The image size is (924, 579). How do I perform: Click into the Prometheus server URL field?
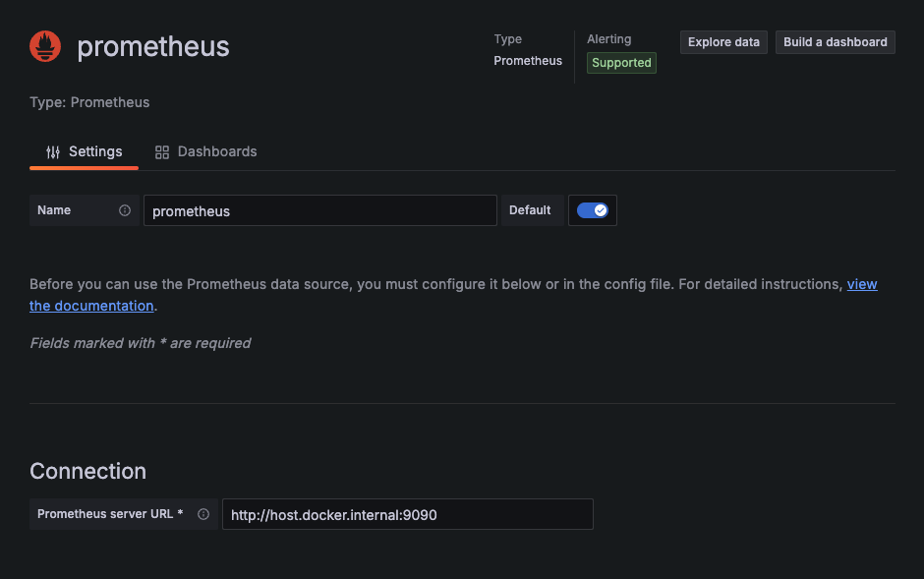point(407,514)
